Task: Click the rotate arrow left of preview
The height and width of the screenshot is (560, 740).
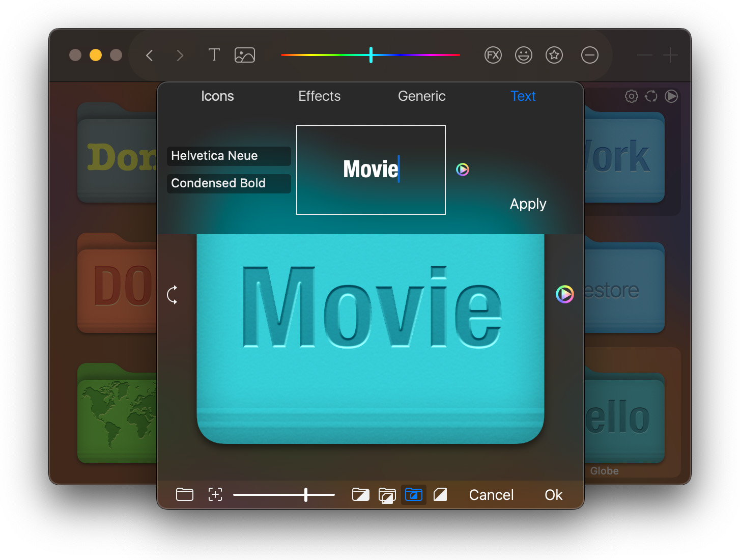Action: (173, 295)
